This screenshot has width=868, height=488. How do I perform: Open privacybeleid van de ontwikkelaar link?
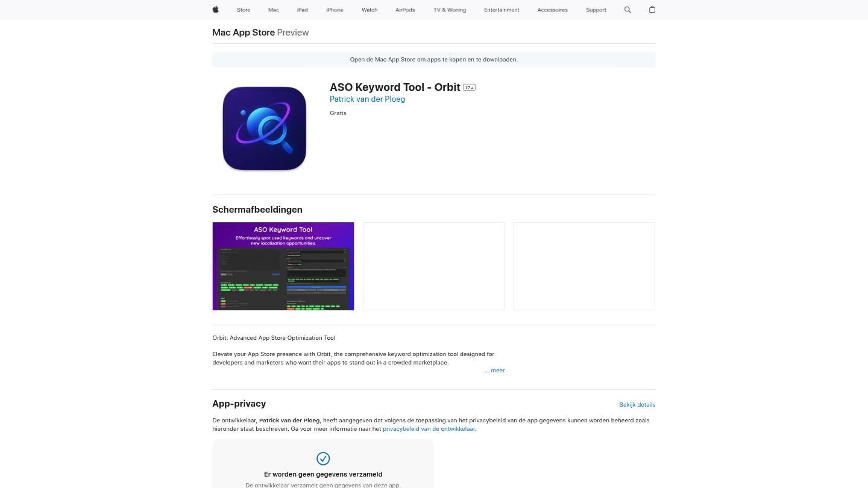click(429, 429)
